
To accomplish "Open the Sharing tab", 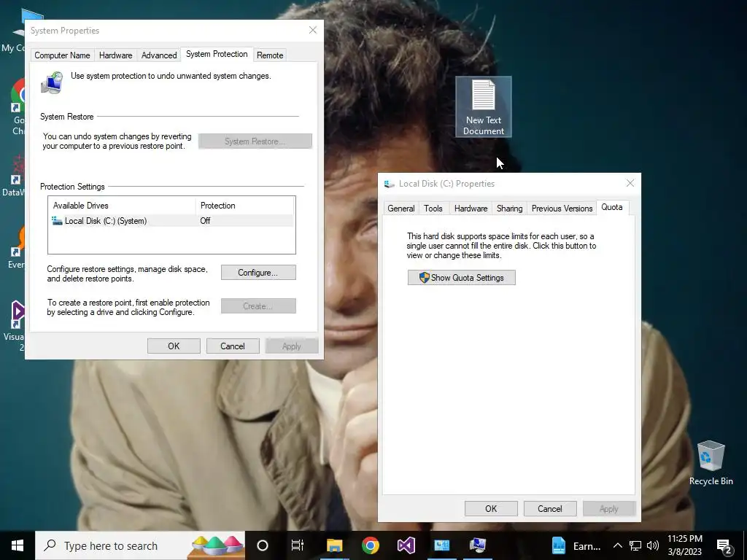I will [x=509, y=209].
